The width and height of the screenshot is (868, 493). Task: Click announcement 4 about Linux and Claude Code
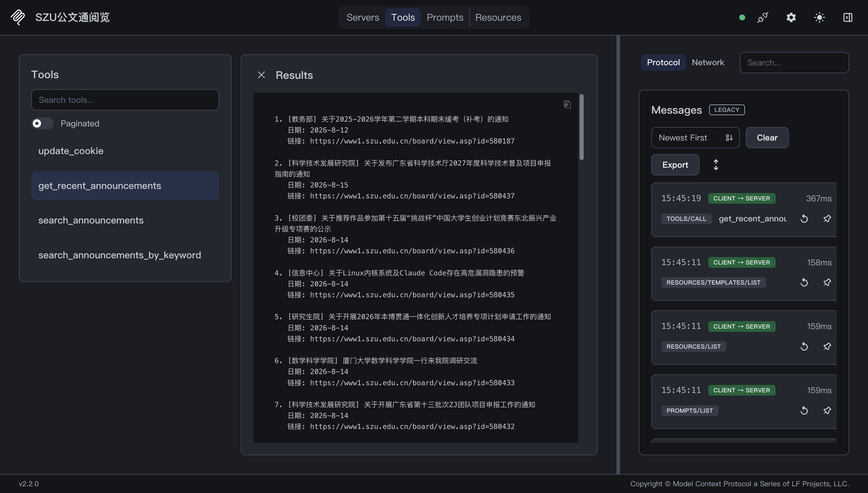click(399, 273)
